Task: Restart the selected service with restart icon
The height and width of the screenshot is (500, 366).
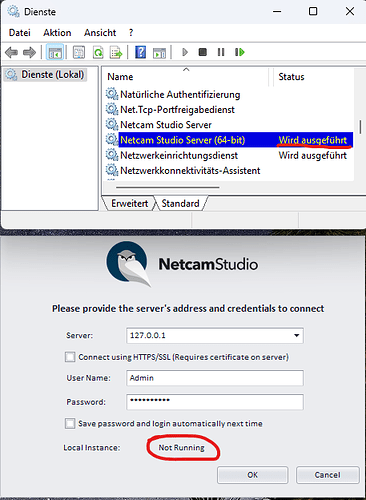Action: (x=240, y=52)
